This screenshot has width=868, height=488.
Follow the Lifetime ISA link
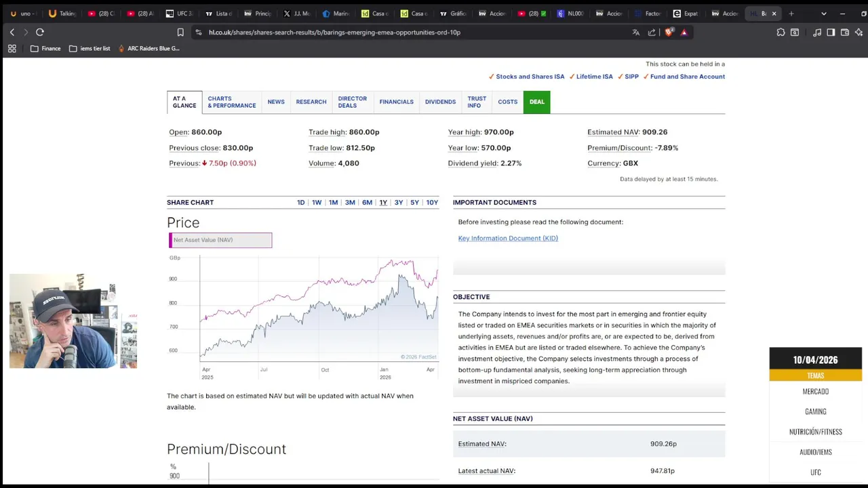[x=594, y=77]
